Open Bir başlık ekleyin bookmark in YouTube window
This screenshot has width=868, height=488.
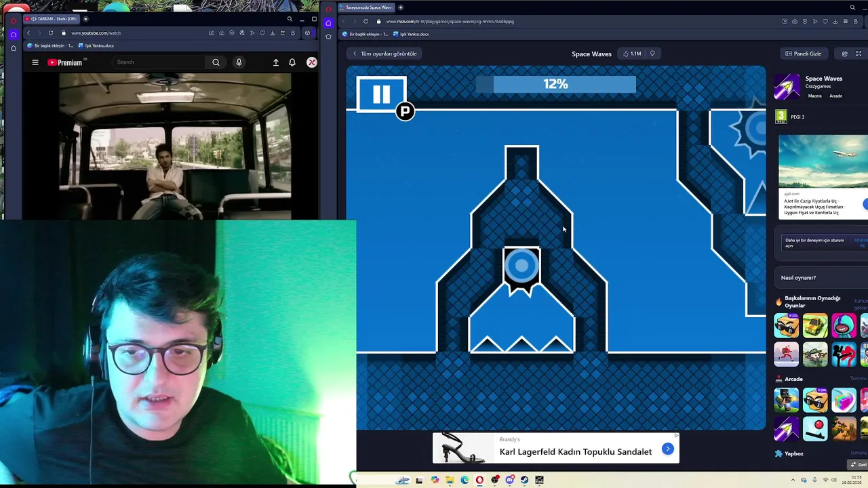tap(50, 45)
